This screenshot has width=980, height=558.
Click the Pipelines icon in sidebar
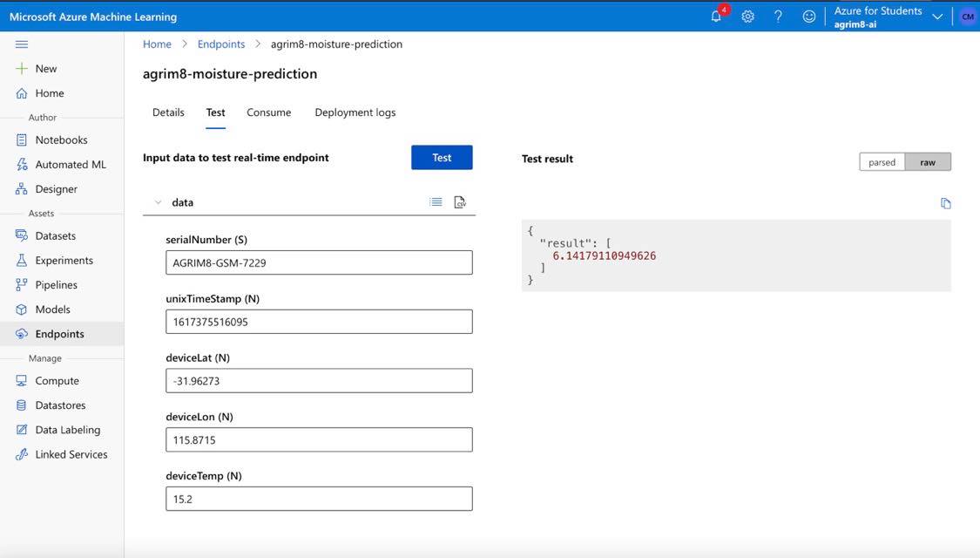click(x=22, y=284)
